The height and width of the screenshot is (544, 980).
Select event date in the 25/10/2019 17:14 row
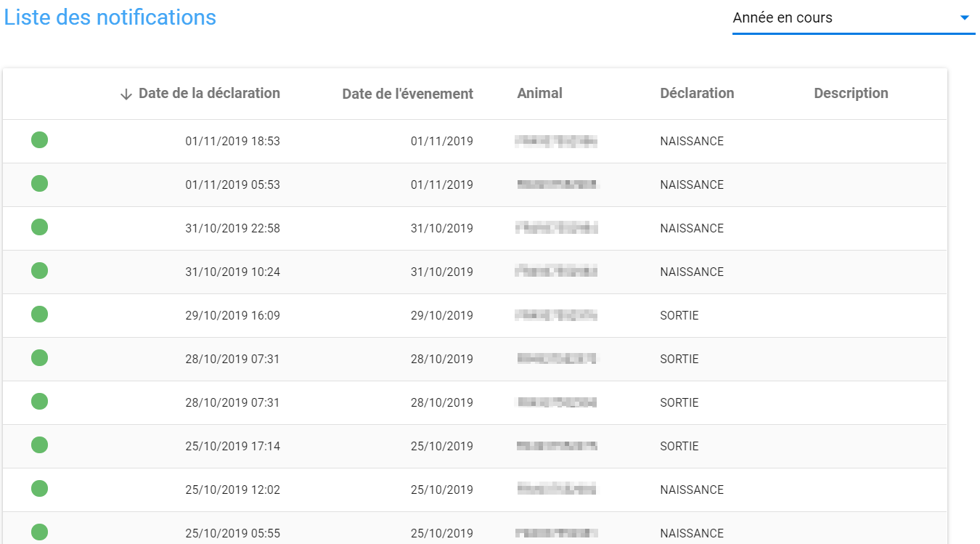coord(442,447)
